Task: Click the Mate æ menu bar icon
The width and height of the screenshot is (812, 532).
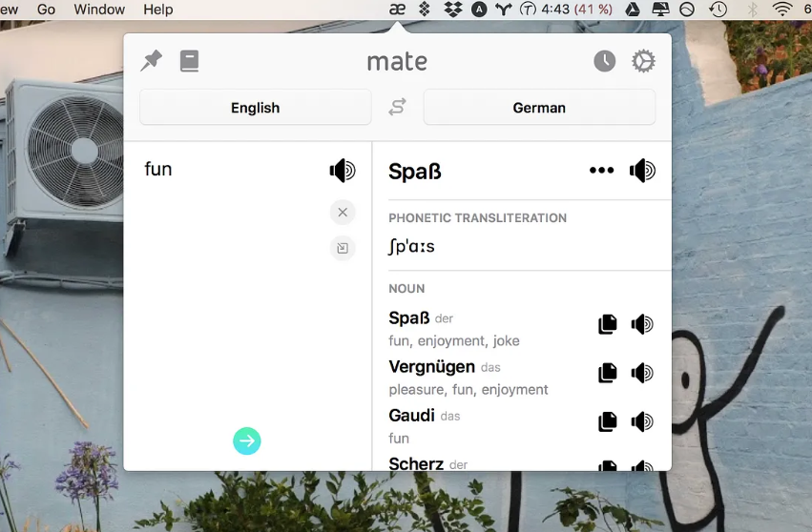Action: click(397, 10)
